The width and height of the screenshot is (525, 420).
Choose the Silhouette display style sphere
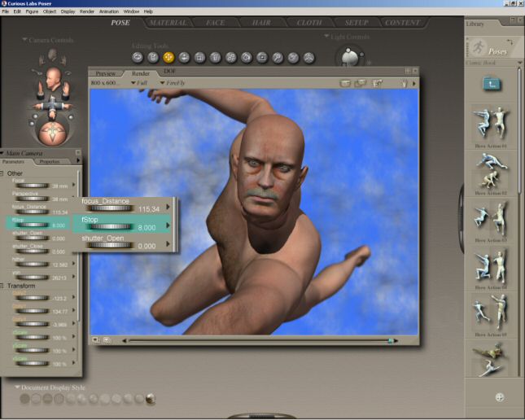point(24,399)
